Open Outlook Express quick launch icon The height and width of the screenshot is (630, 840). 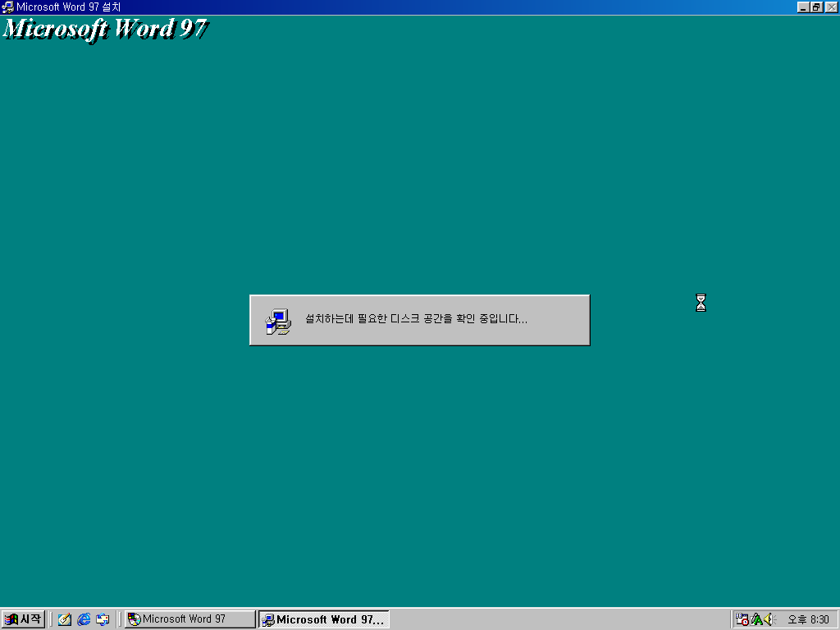(x=103, y=619)
